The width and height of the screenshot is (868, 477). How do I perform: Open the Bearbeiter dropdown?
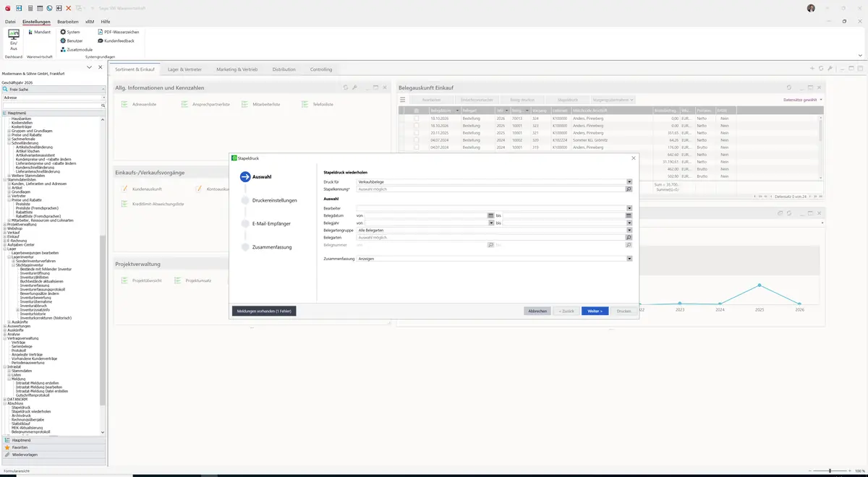point(629,208)
